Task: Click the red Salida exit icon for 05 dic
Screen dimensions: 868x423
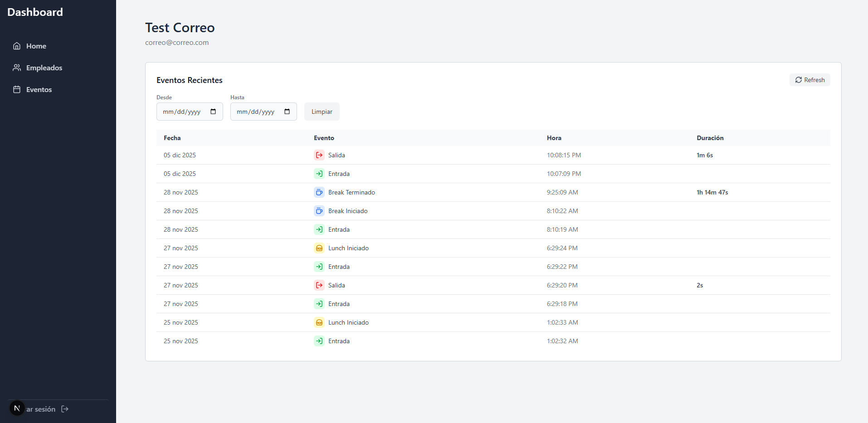Action: (319, 155)
